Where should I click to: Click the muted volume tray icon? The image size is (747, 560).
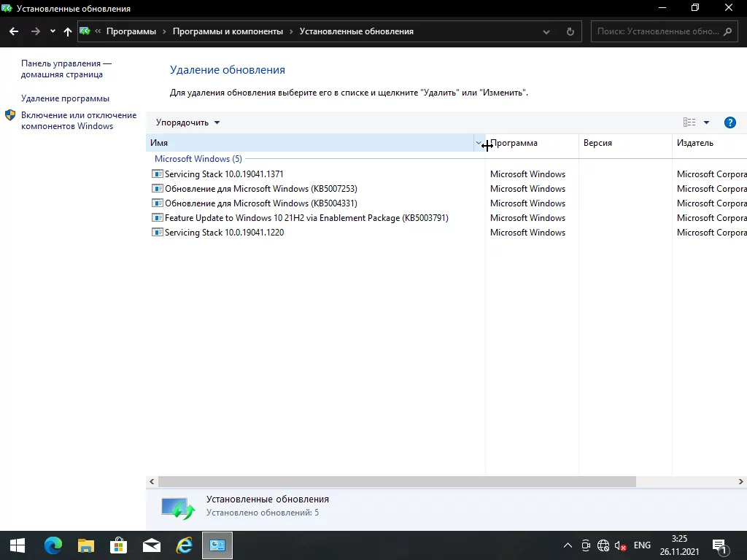pos(620,545)
